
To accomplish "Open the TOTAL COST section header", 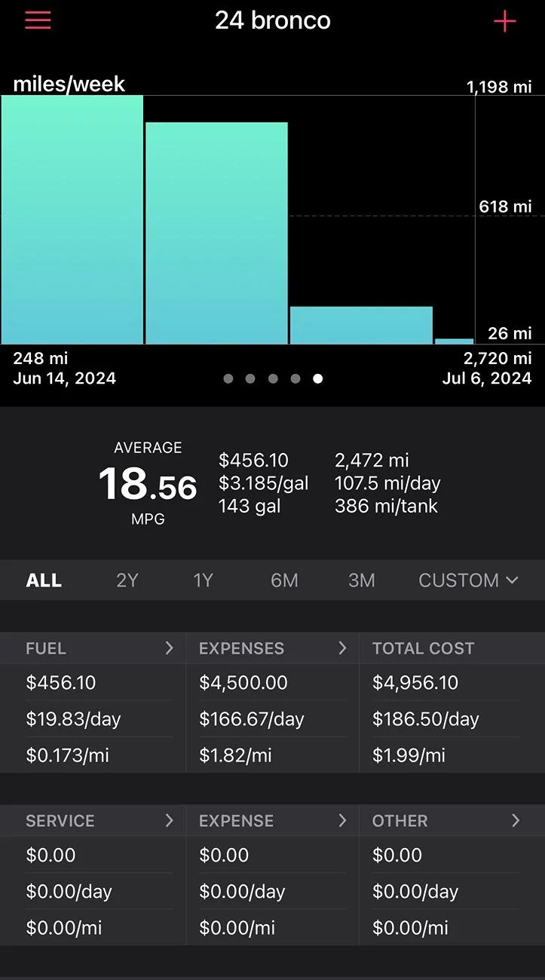I will coord(423,648).
